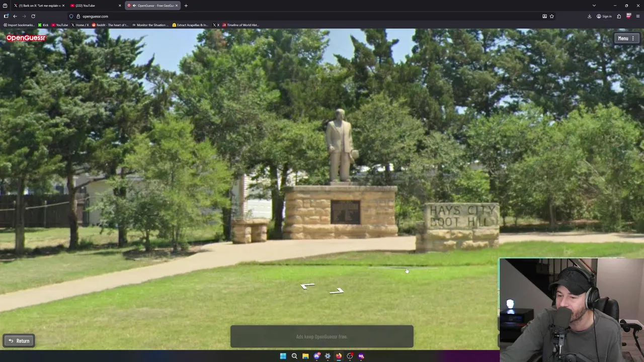Click the install app icon in address bar
Screen dimensions: 644x362
544,16
